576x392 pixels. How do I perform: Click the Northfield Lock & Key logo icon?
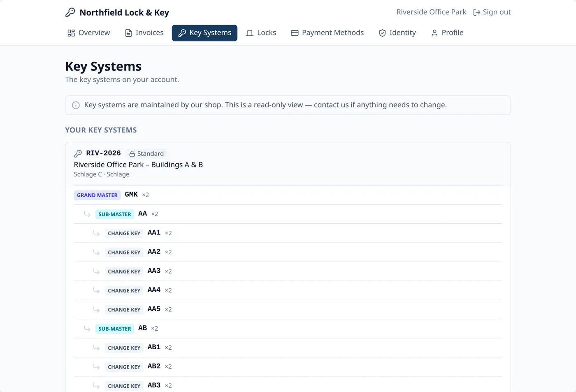coord(70,12)
